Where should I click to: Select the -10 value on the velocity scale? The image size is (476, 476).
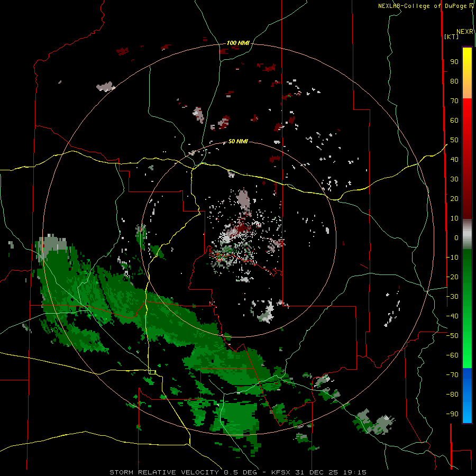pos(452,258)
